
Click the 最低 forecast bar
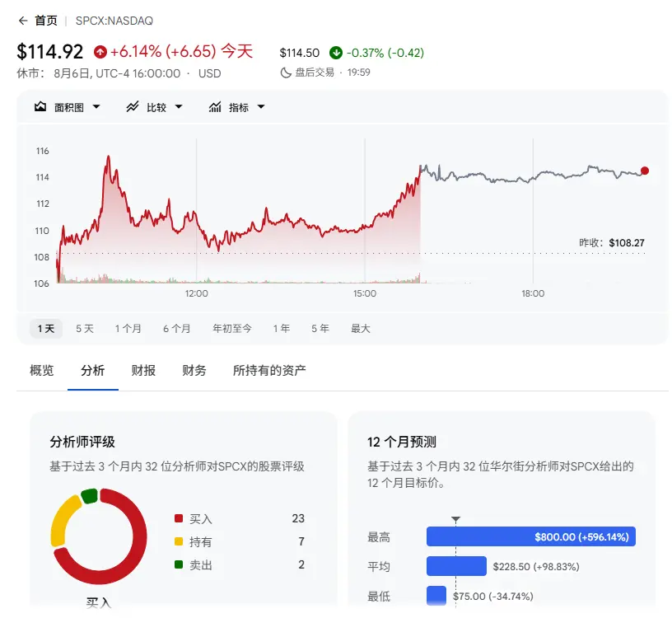pyautogui.click(x=436, y=596)
